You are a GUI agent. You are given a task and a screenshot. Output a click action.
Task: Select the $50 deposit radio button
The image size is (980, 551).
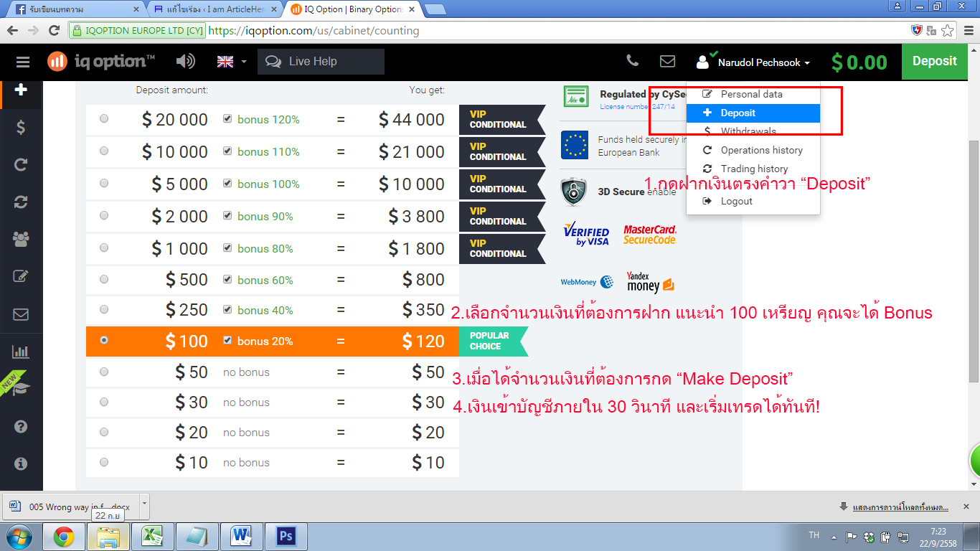(x=105, y=372)
